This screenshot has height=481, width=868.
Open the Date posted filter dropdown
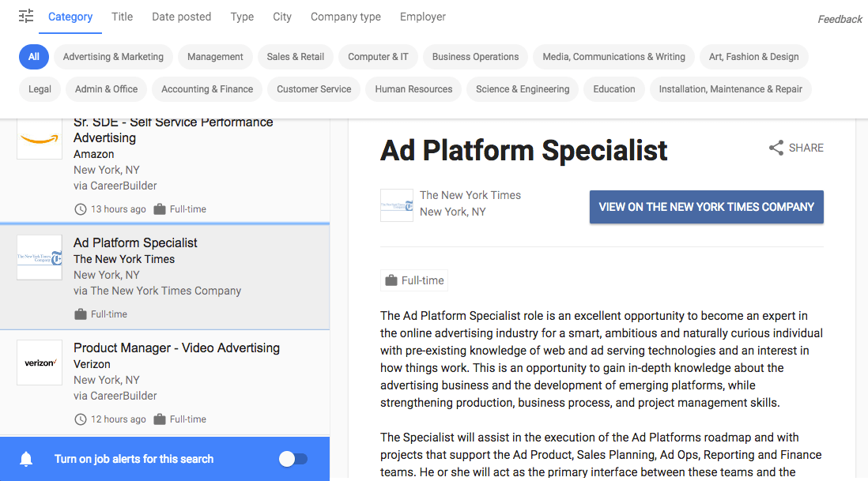[181, 16]
